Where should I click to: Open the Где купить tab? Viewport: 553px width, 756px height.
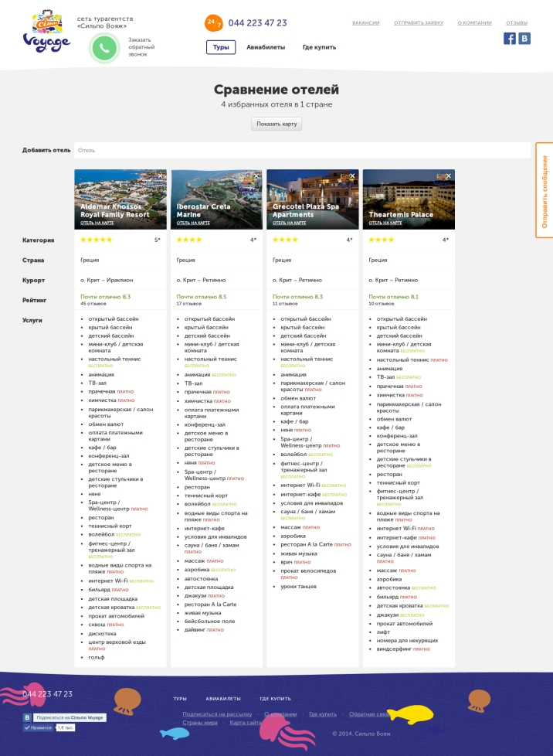[319, 47]
